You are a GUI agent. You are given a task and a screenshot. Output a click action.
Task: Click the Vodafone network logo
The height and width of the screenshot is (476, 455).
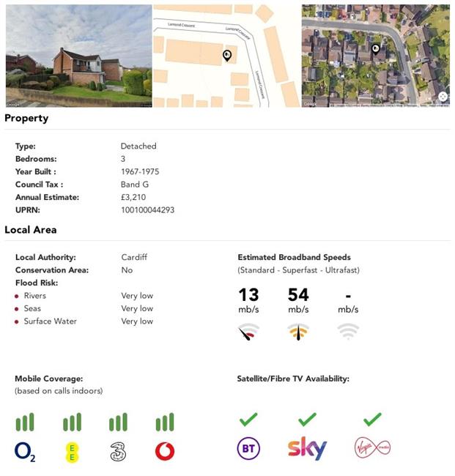(165, 452)
